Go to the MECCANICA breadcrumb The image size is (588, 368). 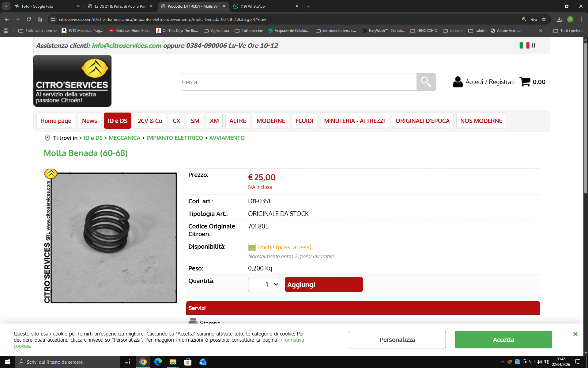point(124,138)
